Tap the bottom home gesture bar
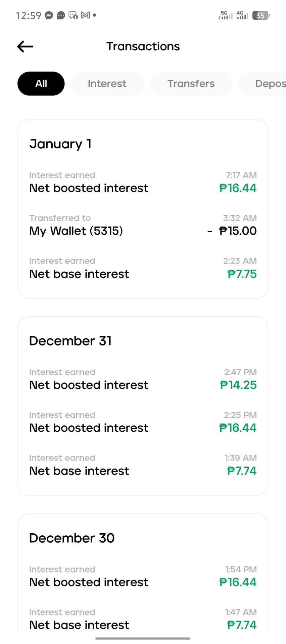This screenshot has height=644, width=286. pyautogui.click(x=143, y=638)
